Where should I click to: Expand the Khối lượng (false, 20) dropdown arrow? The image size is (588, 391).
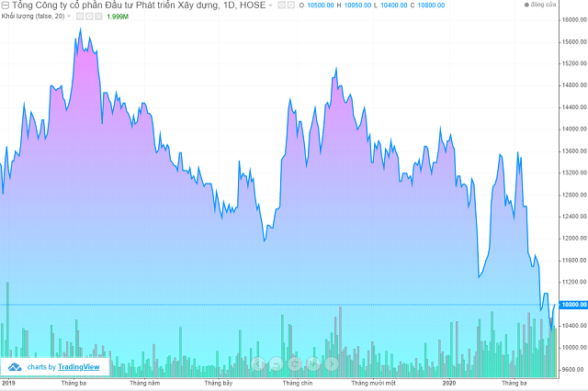[x=68, y=17]
